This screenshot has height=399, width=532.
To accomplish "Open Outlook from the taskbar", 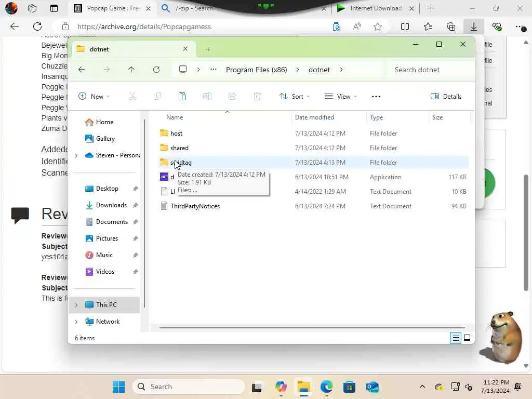I will click(372, 387).
